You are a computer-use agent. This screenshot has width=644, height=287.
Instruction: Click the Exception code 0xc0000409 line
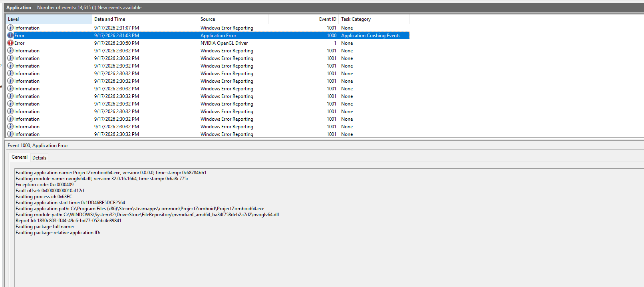(44, 185)
